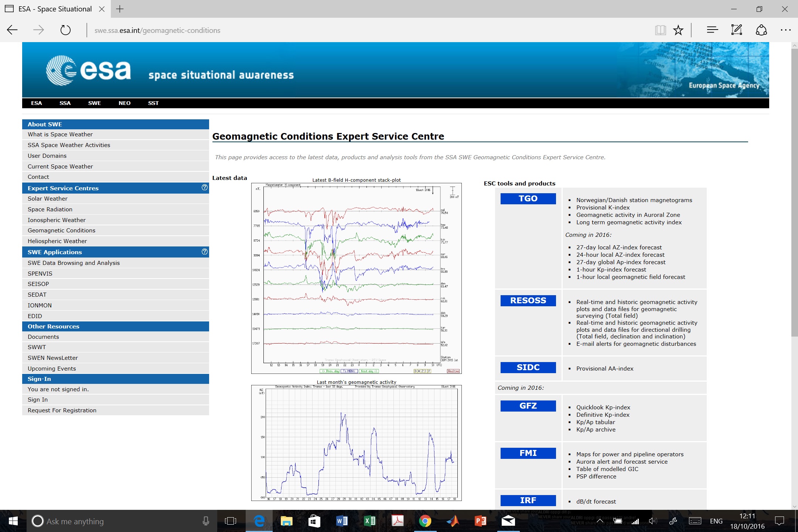This screenshot has width=798, height=532.
Task: Click the RESOSS button
Action: tap(528, 300)
